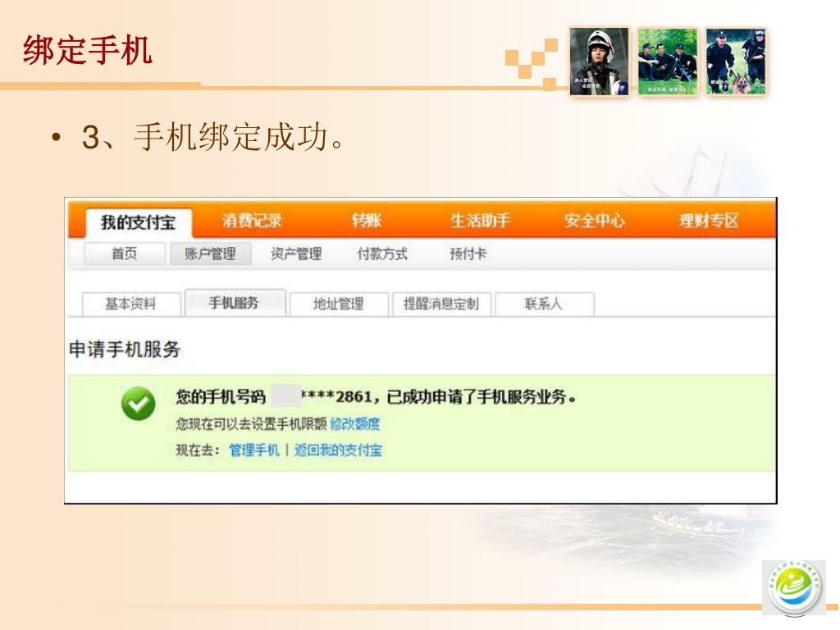The height and width of the screenshot is (630, 840).
Task: Open the 理财专区 menu
Action: [709, 220]
